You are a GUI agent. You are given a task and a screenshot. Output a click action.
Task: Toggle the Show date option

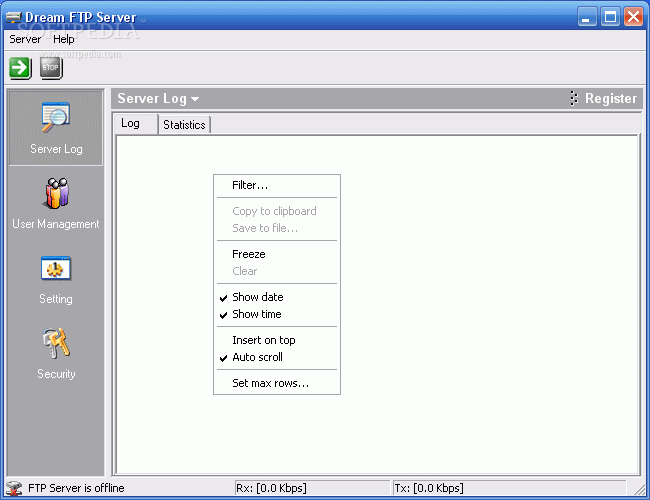click(x=277, y=297)
